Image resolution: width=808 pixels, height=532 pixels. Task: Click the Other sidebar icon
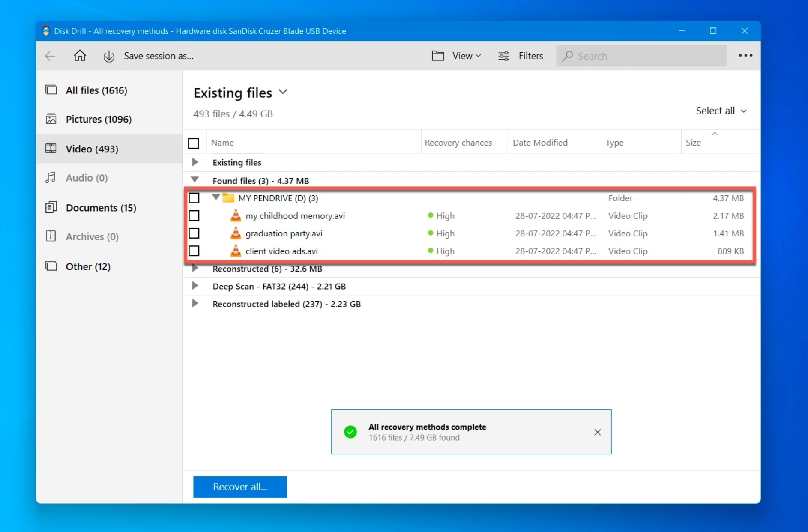51,266
